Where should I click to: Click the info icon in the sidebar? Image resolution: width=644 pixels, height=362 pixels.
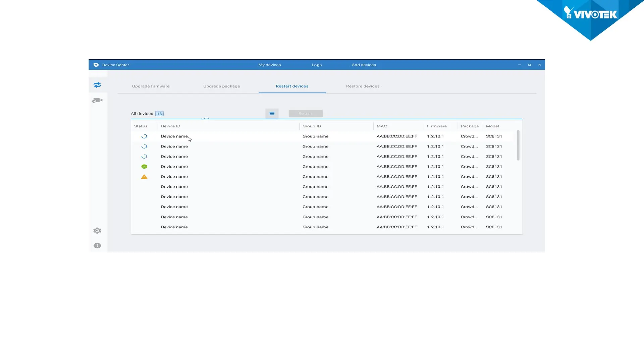(x=97, y=246)
